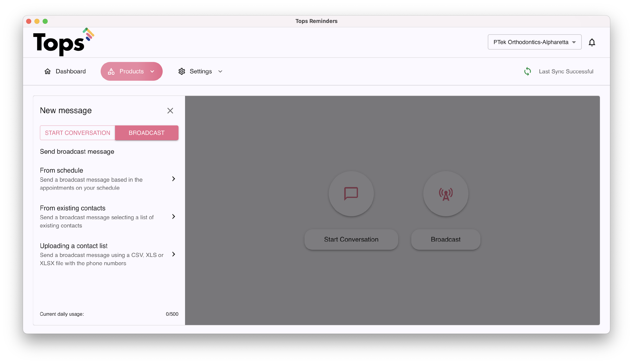This screenshot has height=364, width=633.
Task: Click the broadcast tower circle icon
Action: pyautogui.click(x=446, y=193)
